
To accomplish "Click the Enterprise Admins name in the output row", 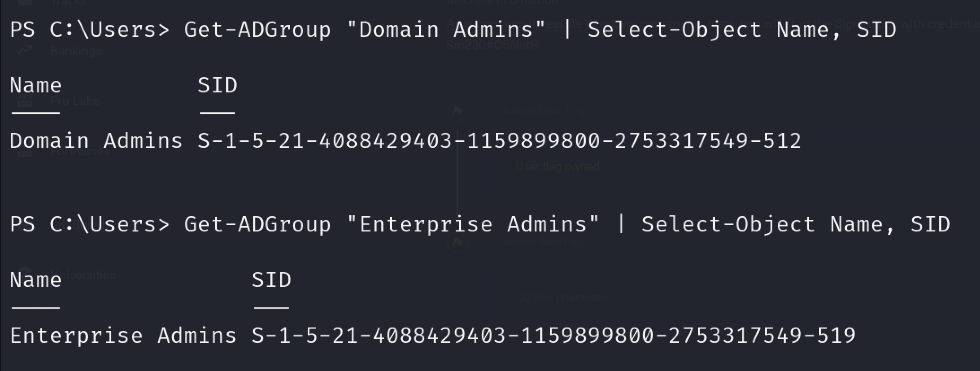I will pos(123,336).
